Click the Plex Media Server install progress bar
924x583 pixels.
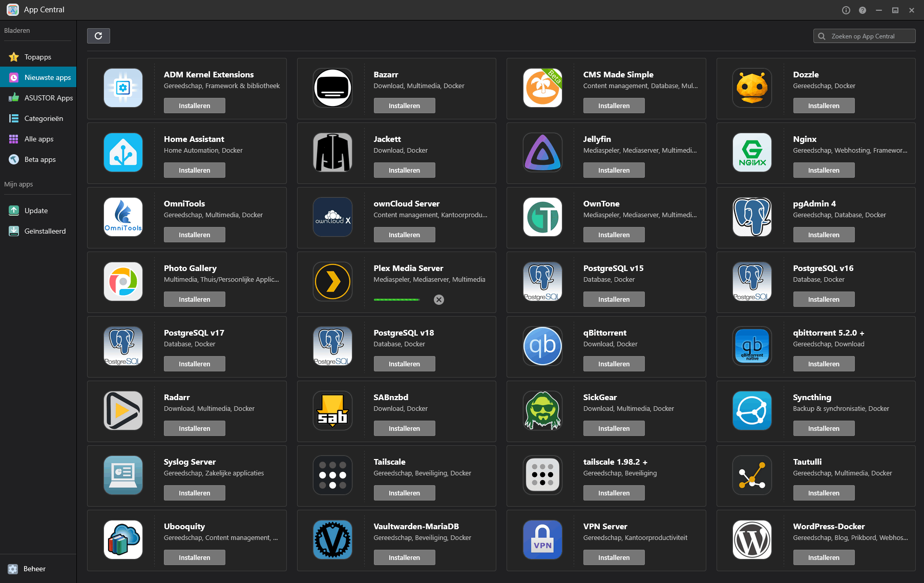[397, 300]
